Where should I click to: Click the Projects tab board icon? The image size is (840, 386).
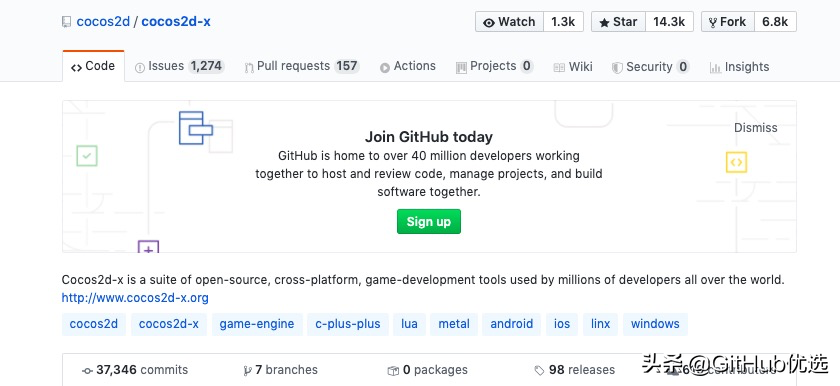(x=461, y=68)
